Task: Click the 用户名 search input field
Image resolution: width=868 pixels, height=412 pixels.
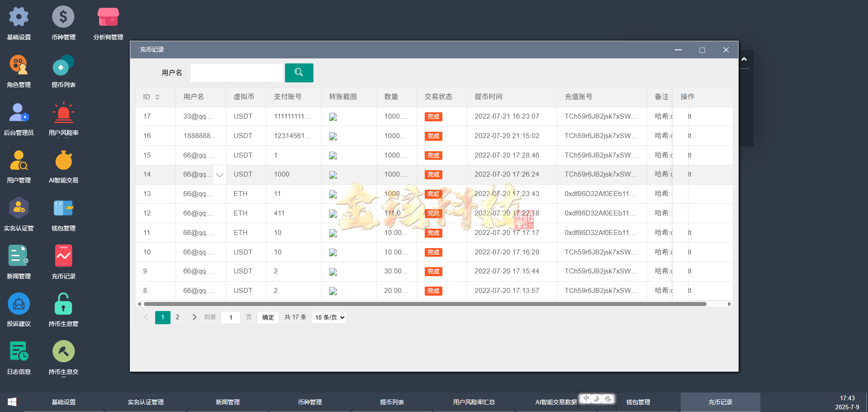Action: [x=236, y=72]
